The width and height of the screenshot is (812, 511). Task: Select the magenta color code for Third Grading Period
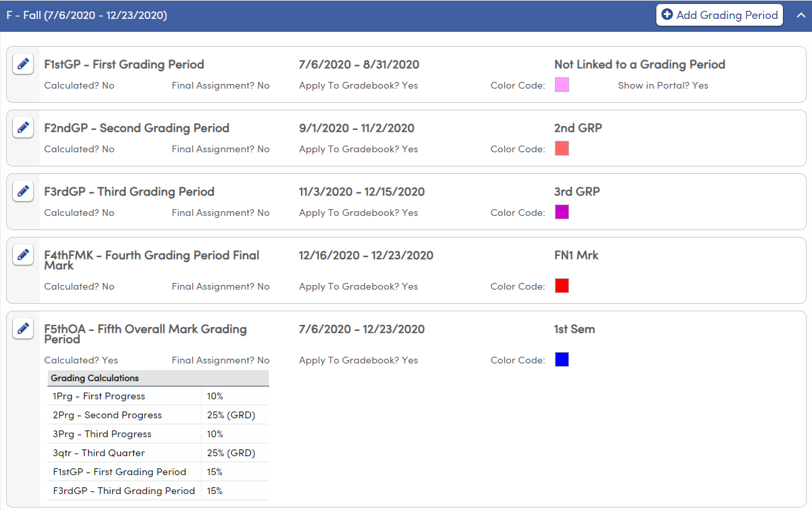coord(562,212)
